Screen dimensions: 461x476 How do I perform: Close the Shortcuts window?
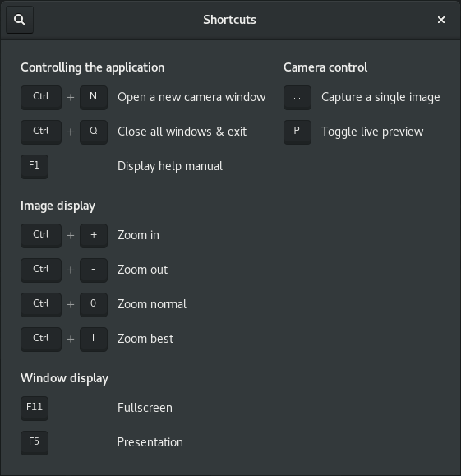pos(441,20)
